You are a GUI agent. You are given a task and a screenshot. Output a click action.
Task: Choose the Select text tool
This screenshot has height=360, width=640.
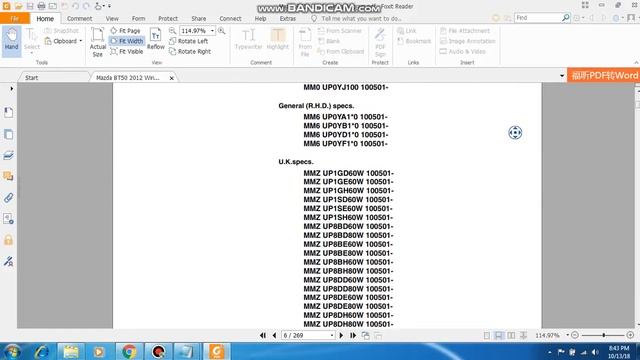click(31, 40)
